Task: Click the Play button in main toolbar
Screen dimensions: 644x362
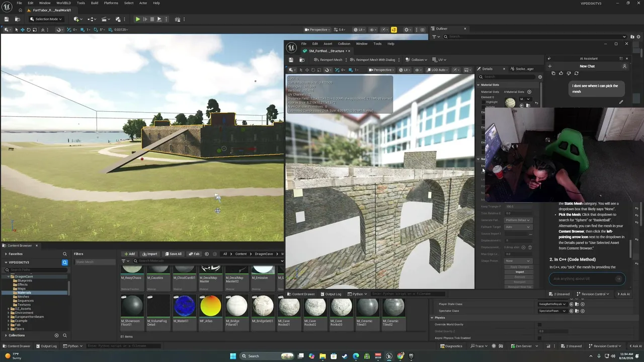Action: (137, 19)
